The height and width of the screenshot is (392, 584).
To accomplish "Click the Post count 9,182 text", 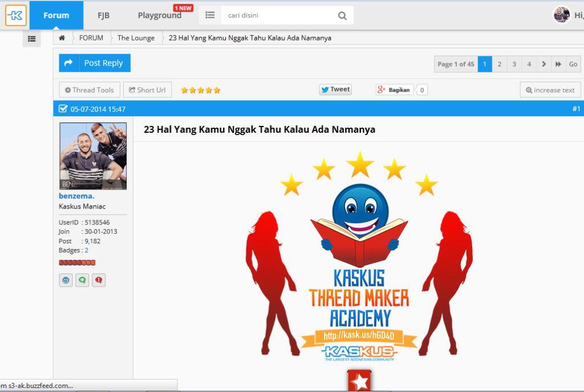I will pos(80,241).
